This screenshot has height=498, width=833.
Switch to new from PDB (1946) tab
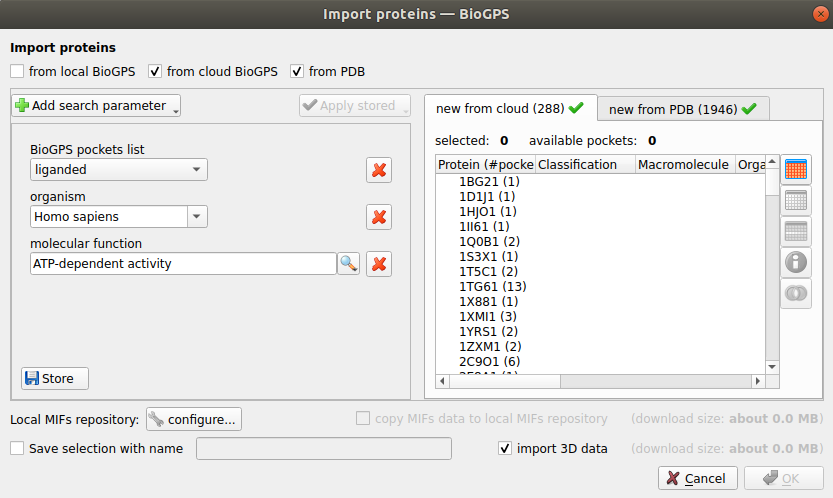pyautogui.click(x=683, y=109)
